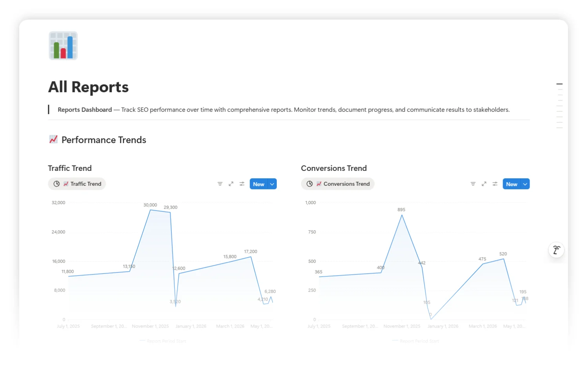
Task: Click New button on Traffic Trend
Action: 258,184
